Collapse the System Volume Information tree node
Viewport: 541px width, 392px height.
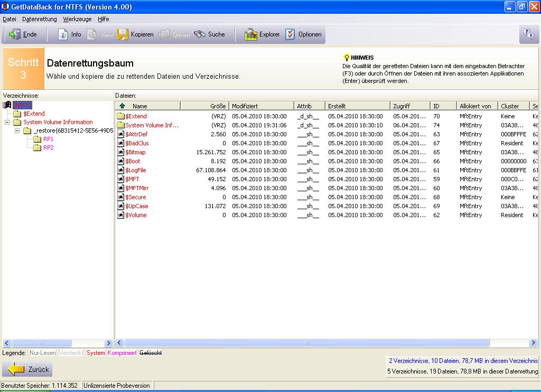point(7,122)
